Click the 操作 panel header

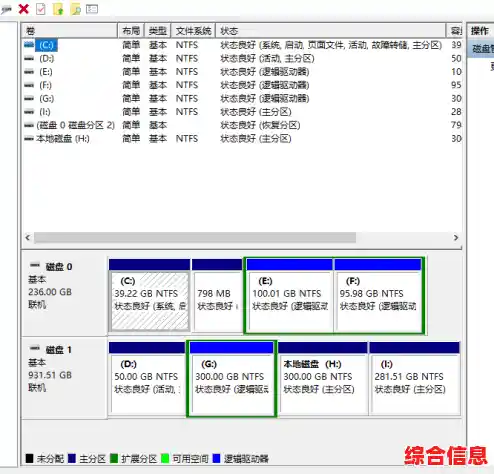point(480,31)
